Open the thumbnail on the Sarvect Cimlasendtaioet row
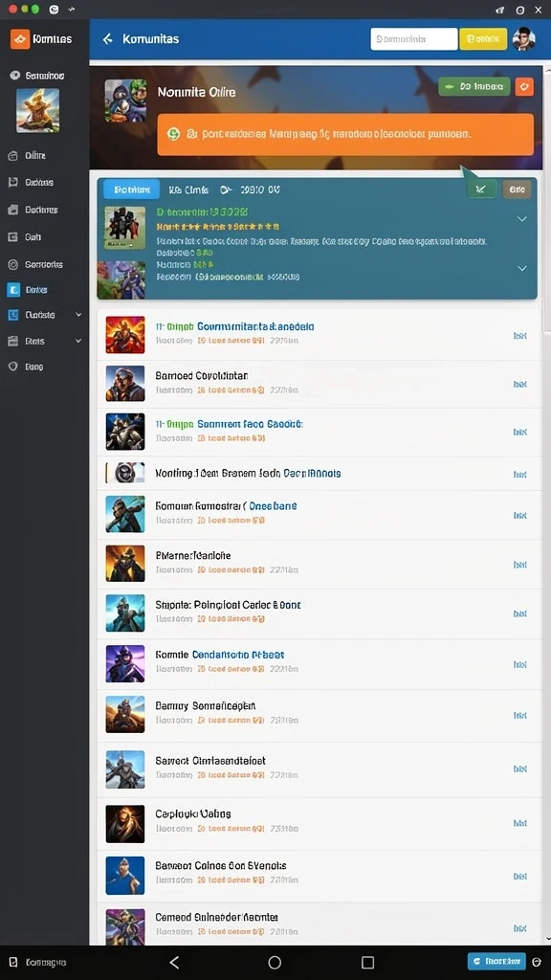The width and height of the screenshot is (551, 980). pyautogui.click(x=125, y=768)
